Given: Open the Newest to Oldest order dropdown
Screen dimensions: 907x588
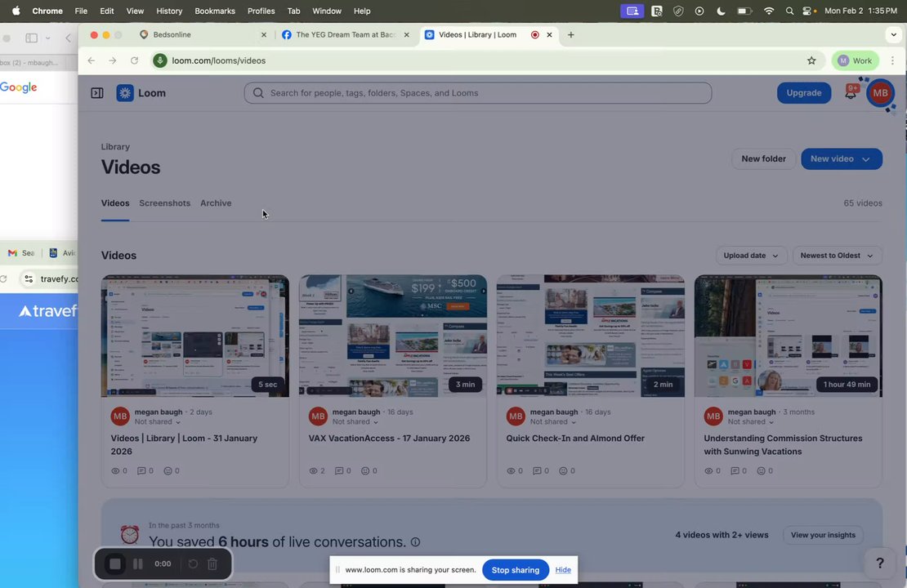Looking at the screenshot, I should click(x=837, y=256).
